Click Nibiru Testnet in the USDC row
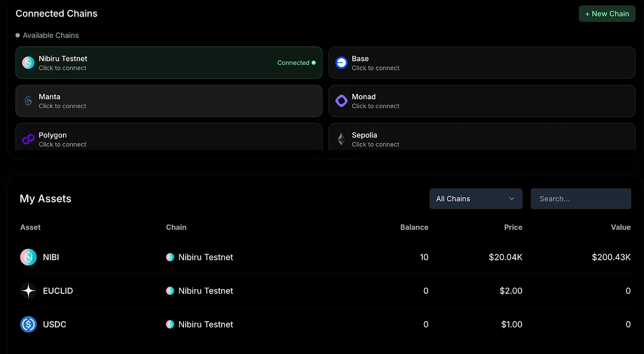 (206, 324)
